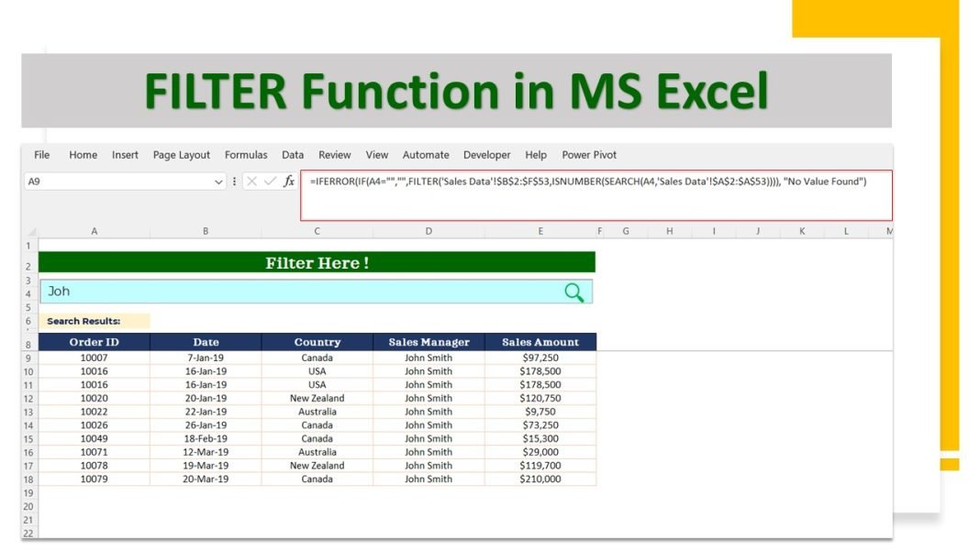The width and height of the screenshot is (980, 551).
Task: Open the Insert tab
Action: [125, 155]
